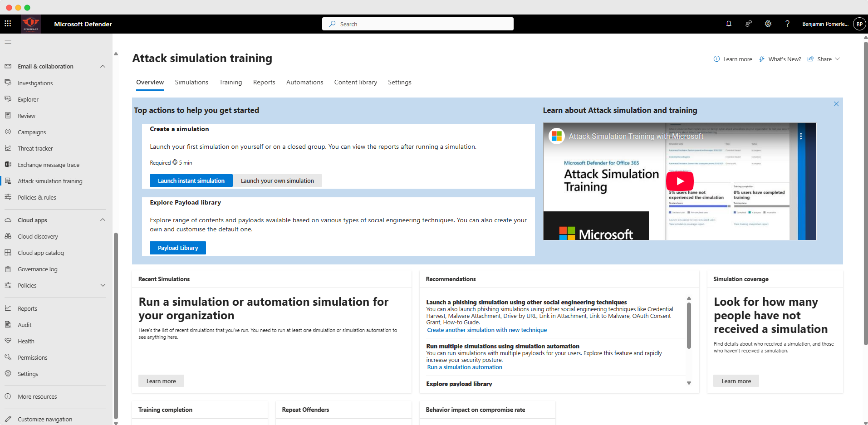Screen dimensions: 868x425
Task: Click the Learn more link in the page header
Action: pyautogui.click(x=733, y=59)
